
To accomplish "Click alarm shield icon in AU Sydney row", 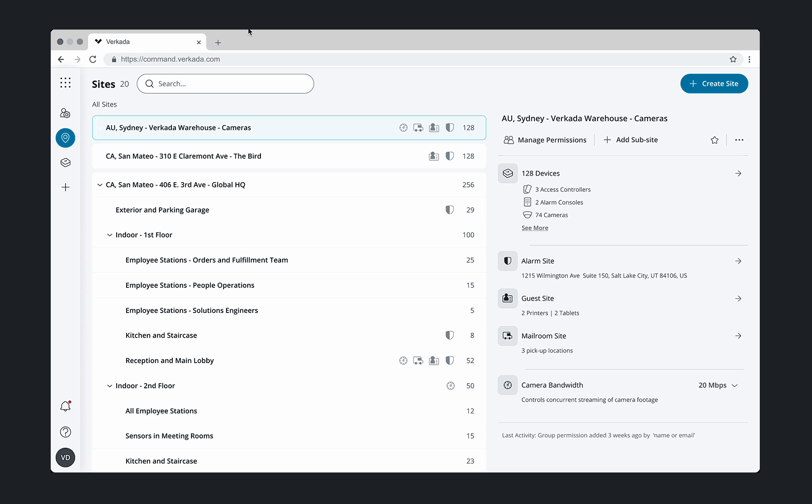I will pyautogui.click(x=450, y=127).
